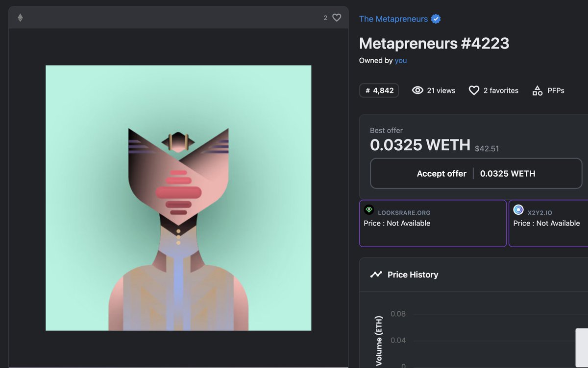The height and width of the screenshot is (368, 588).
Task: Click the 21 views text
Action: [441, 91]
